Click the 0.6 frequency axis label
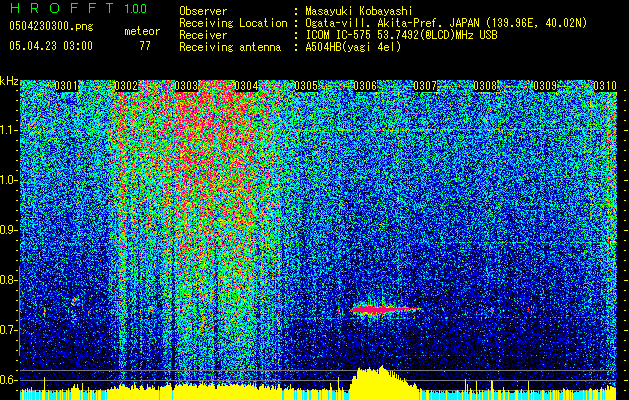The image size is (629, 400). point(8,380)
